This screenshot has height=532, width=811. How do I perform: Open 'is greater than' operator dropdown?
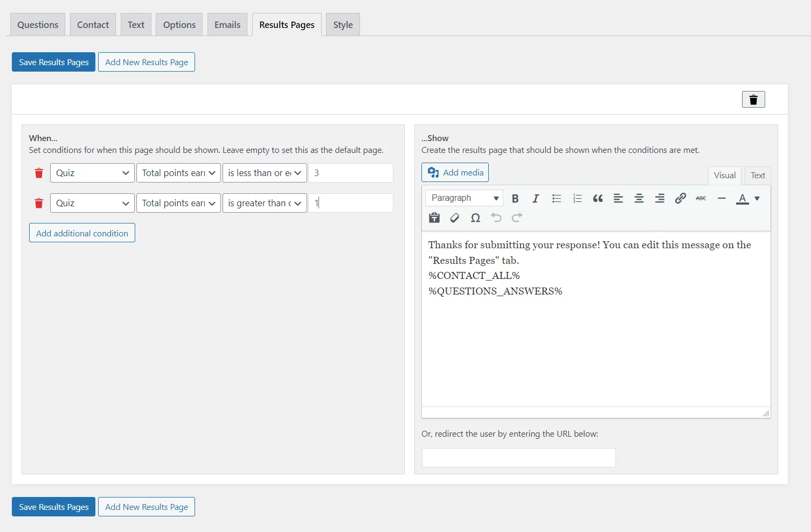pyautogui.click(x=265, y=203)
